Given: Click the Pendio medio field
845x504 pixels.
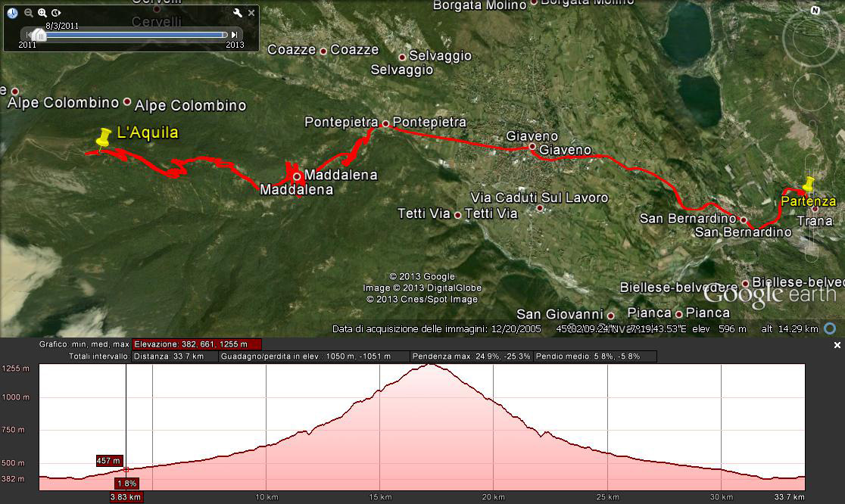Looking at the screenshot, I should coord(595,356).
